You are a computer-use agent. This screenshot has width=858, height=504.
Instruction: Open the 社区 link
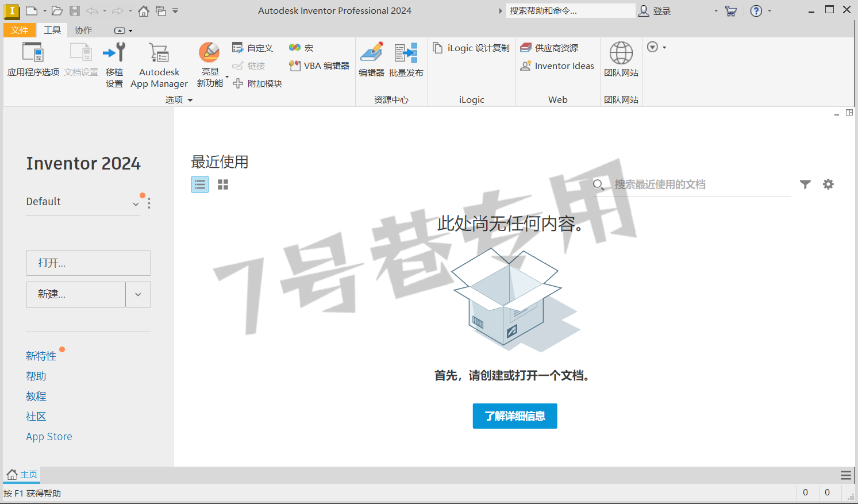(x=36, y=417)
